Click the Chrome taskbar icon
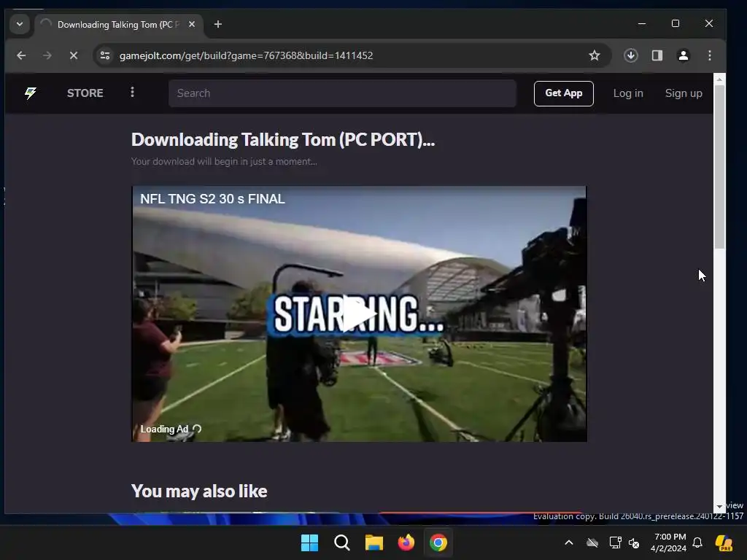 (x=438, y=542)
